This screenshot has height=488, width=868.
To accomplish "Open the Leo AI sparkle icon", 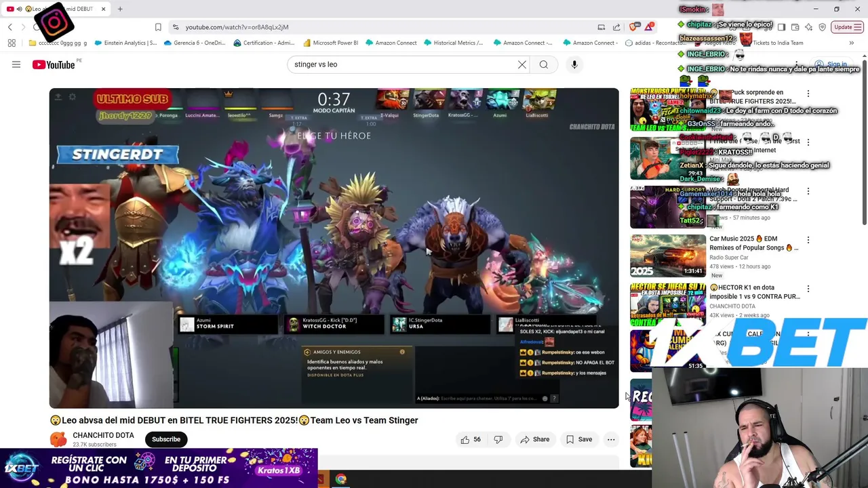I will click(809, 27).
